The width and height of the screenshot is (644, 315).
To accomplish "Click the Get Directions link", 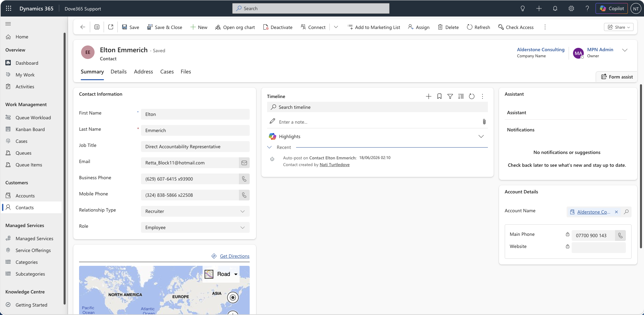I will [235, 256].
